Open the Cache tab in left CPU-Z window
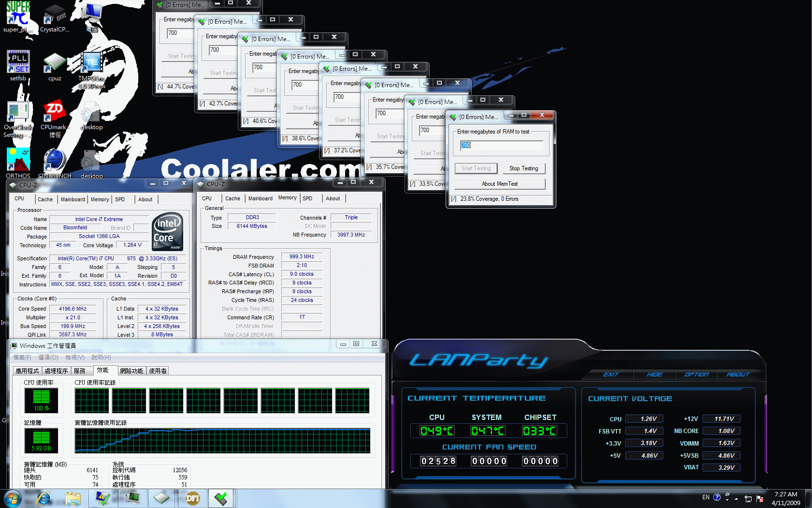Image resolution: width=812 pixels, height=508 pixels. (x=45, y=199)
